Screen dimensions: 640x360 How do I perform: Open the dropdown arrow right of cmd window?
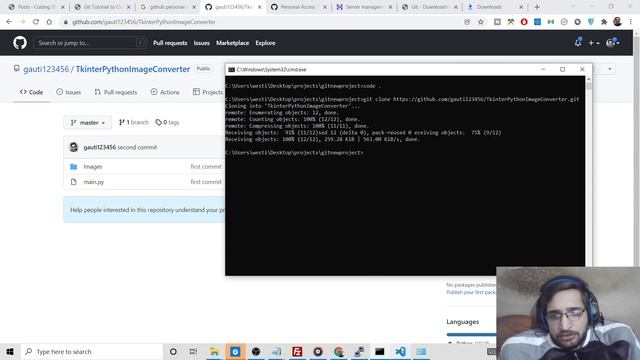[x=610, y=69]
